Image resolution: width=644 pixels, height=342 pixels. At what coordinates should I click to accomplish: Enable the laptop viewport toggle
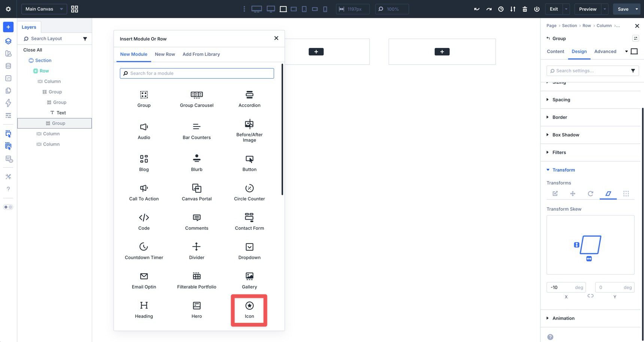tap(283, 9)
